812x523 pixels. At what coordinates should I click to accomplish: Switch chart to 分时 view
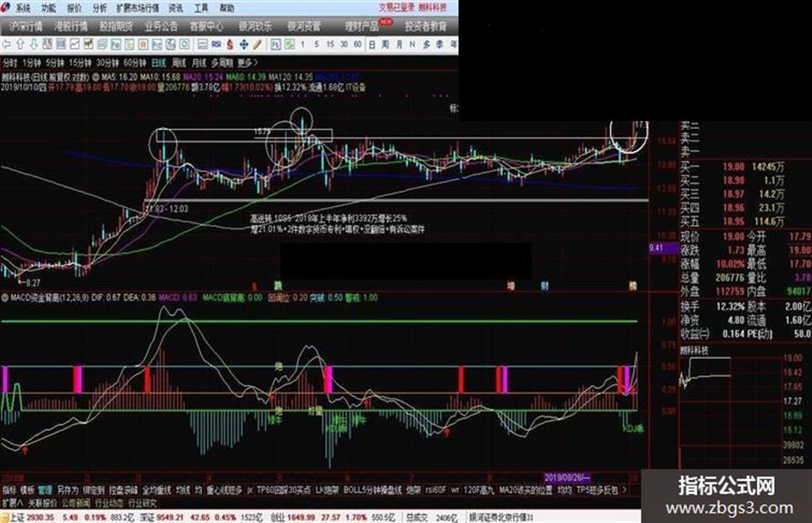click(9, 63)
